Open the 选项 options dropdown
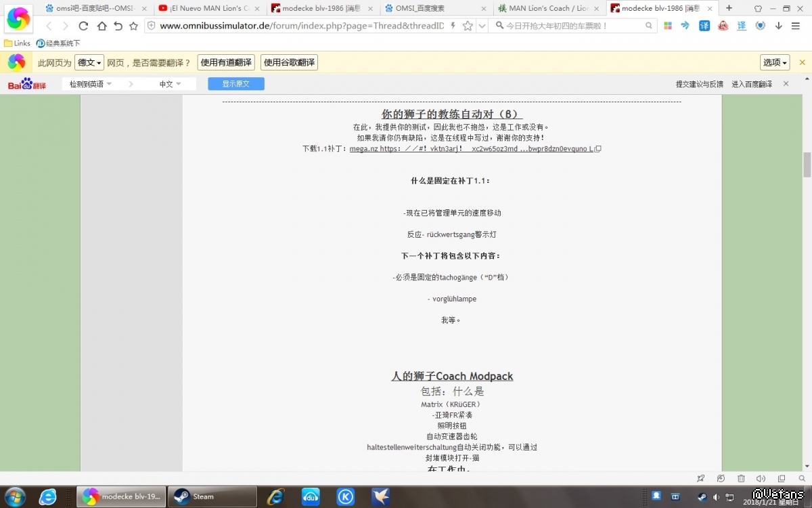The height and width of the screenshot is (508, 812). [x=775, y=62]
